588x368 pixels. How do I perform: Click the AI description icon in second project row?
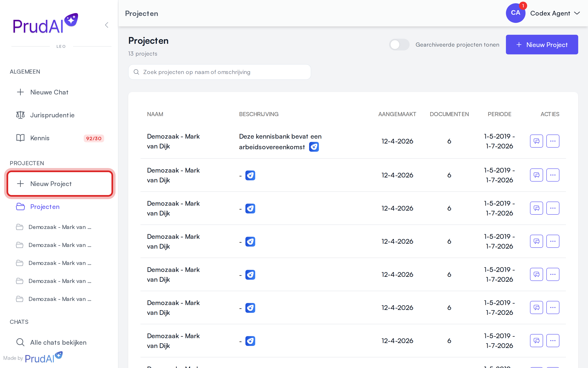[250, 175]
